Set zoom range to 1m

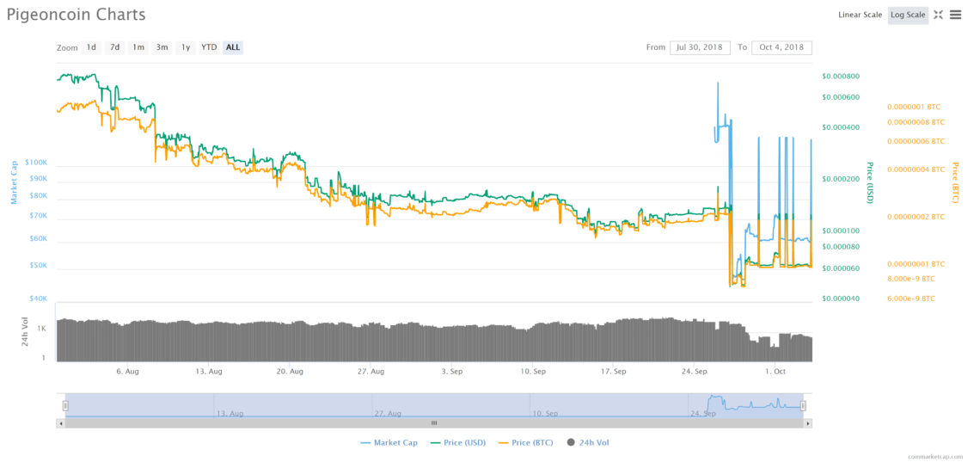[x=138, y=47]
